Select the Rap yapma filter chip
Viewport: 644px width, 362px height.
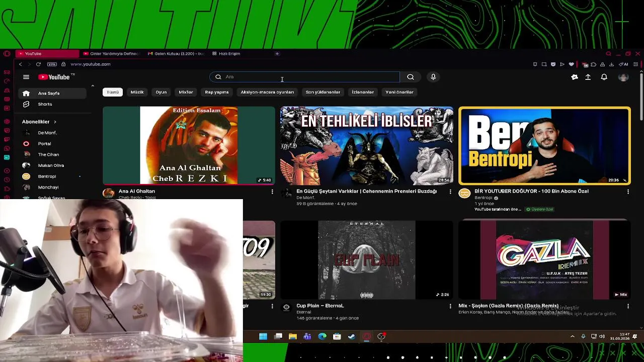click(217, 92)
